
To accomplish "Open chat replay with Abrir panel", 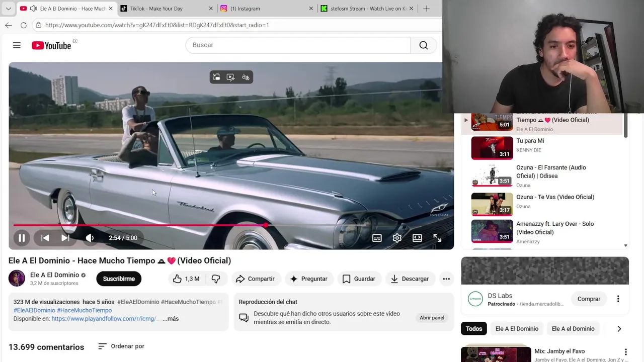I will 432,318.
